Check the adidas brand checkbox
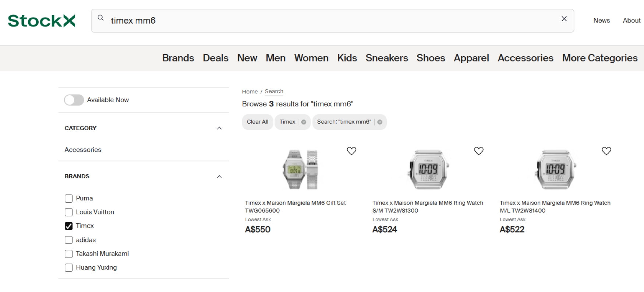This screenshot has height=292, width=644. (x=68, y=240)
